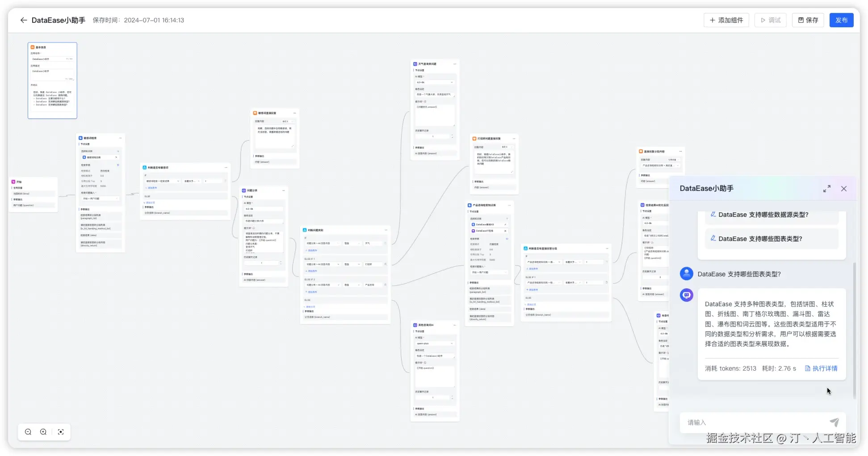This screenshot has width=868, height=456.
Task: Close the DataEase小助手 chat panel
Action: click(844, 189)
